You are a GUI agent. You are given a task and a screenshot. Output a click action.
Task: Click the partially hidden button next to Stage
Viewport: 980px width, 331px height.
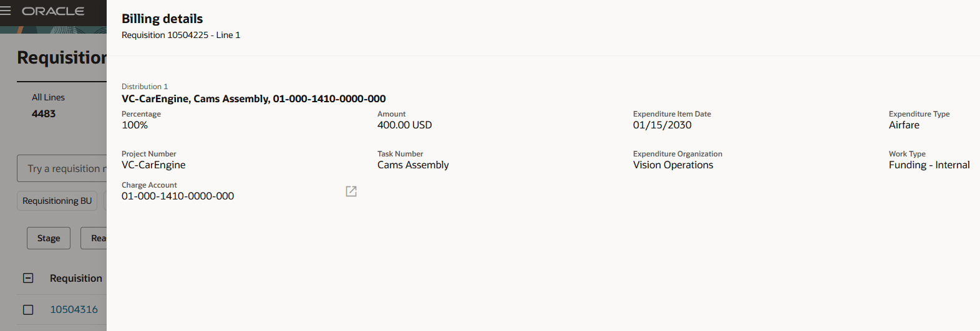coord(94,238)
